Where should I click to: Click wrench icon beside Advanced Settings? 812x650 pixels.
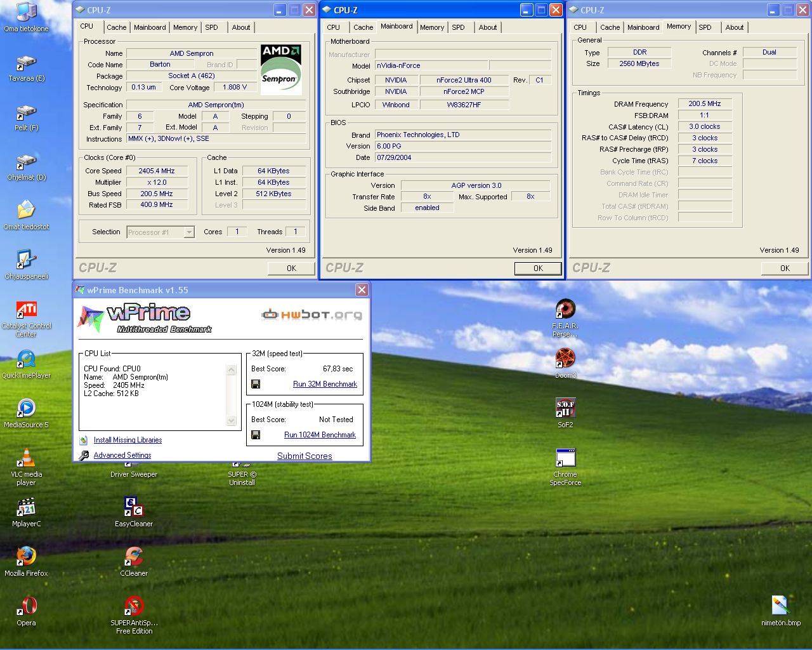(84, 455)
